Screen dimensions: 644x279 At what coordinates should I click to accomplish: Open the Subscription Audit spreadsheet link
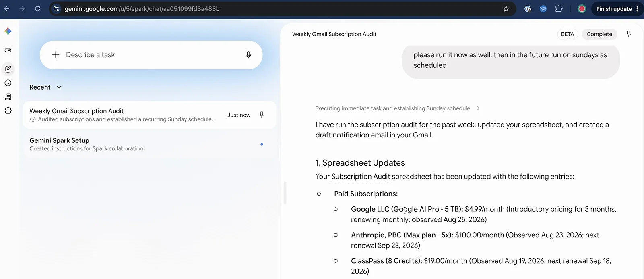tap(361, 177)
